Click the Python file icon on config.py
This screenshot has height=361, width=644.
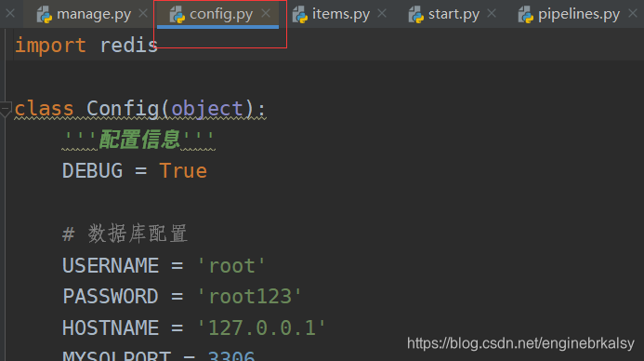click(177, 15)
